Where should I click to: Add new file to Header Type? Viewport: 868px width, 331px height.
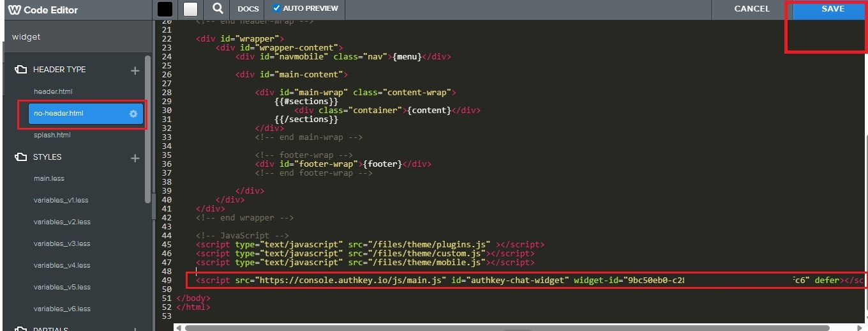click(135, 70)
